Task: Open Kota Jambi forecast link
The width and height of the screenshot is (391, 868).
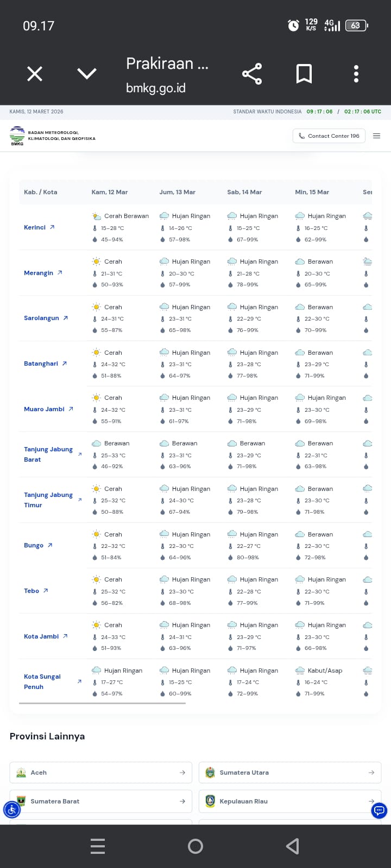Action: (46, 636)
